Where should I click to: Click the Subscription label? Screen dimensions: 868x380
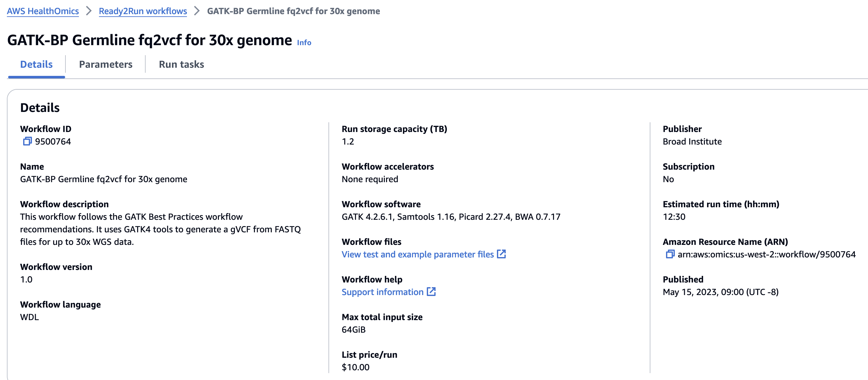click(688, 166)
